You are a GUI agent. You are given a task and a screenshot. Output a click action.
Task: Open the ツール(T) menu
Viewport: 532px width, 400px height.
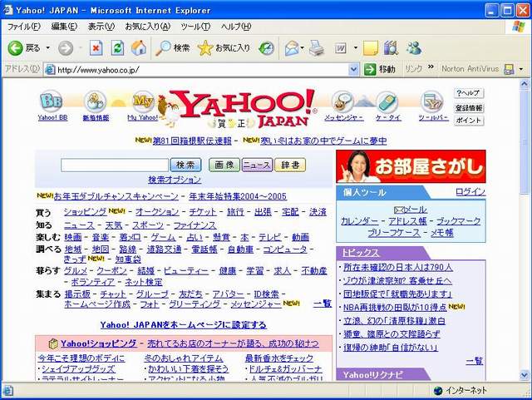click(195, 27)
